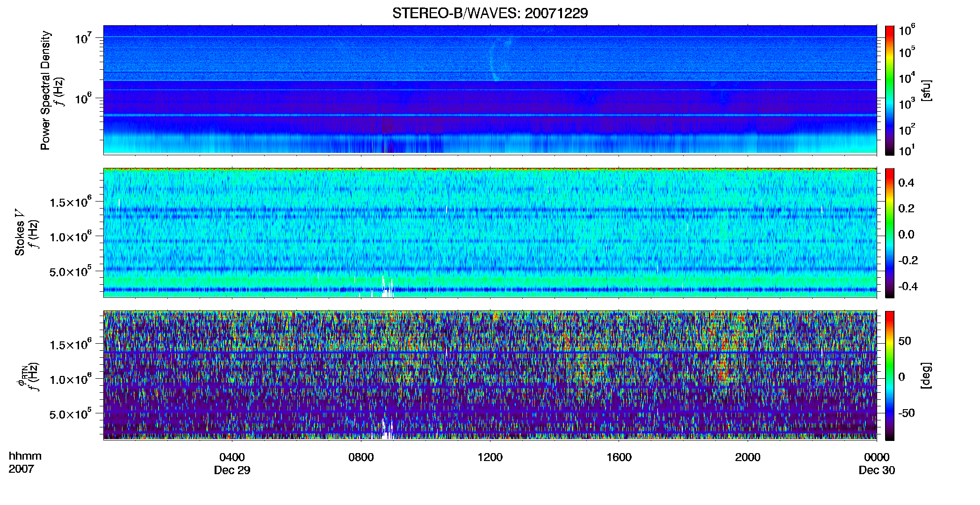Click the 0800 time tick label
This screenshot has height=505, width=980.
[361, 457]
